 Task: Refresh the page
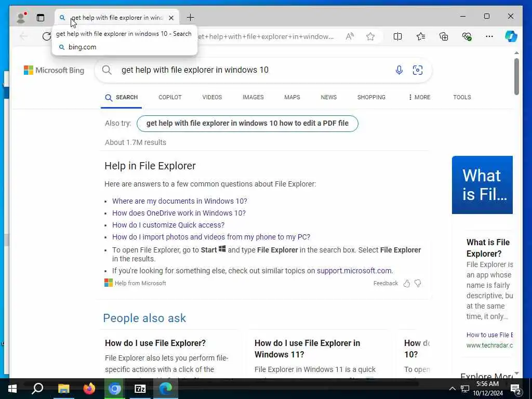pos(46,36)
